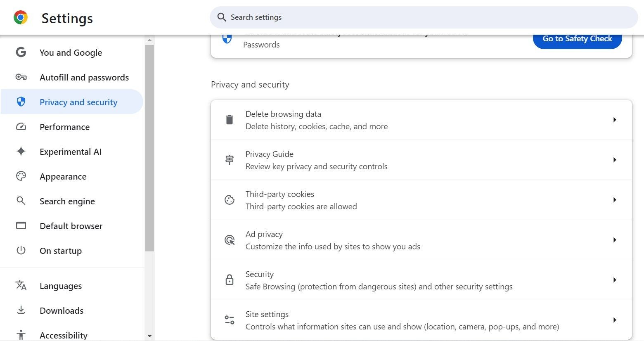Click the Search engine magnifier icon
This screenshot has height=341, width=644.
(21, 201)
